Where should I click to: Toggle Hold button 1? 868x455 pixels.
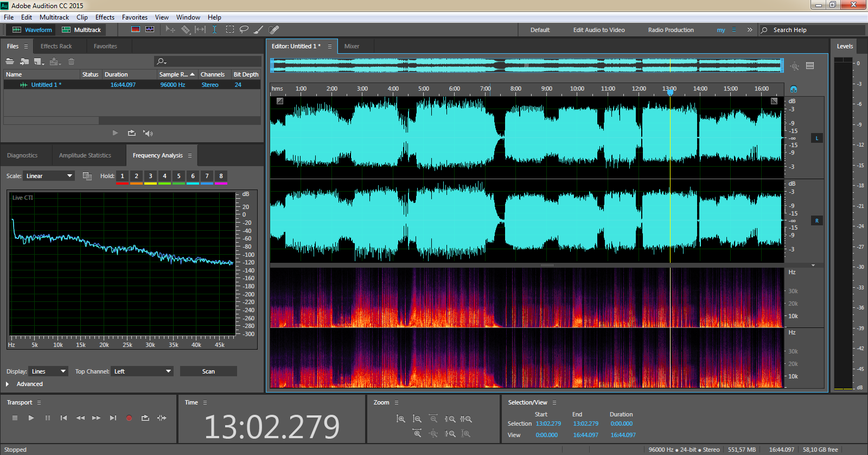point(122,176)
